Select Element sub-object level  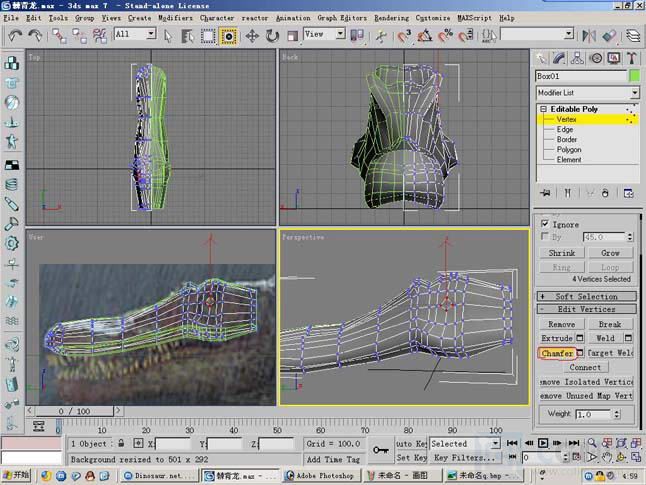pyautogui.click(x=569, y=159)
